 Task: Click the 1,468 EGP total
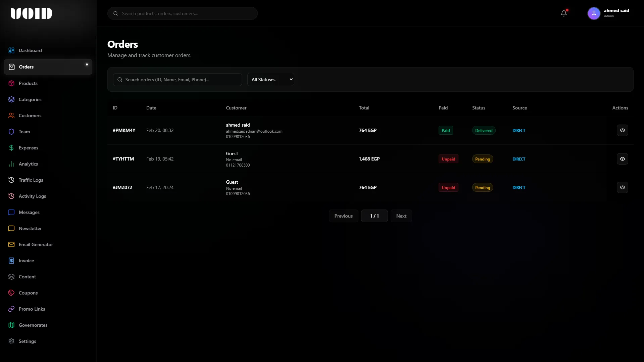(x=369, y=159)
